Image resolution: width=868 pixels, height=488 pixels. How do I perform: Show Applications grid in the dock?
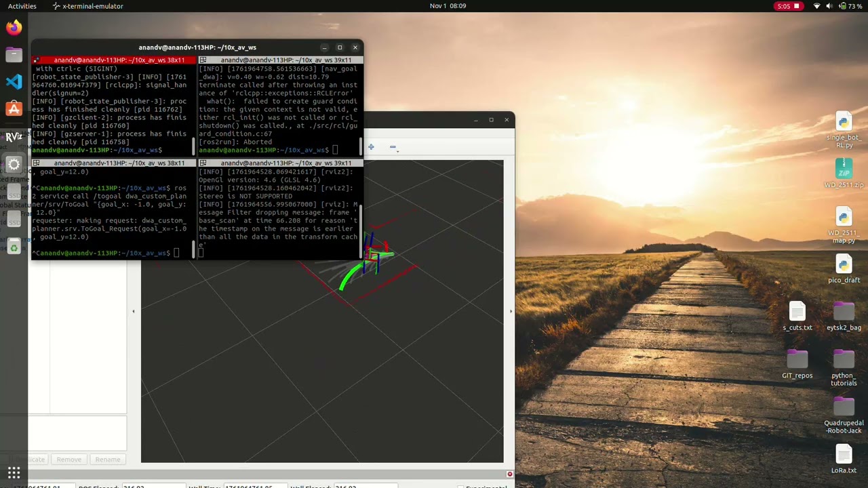(14, 472)
